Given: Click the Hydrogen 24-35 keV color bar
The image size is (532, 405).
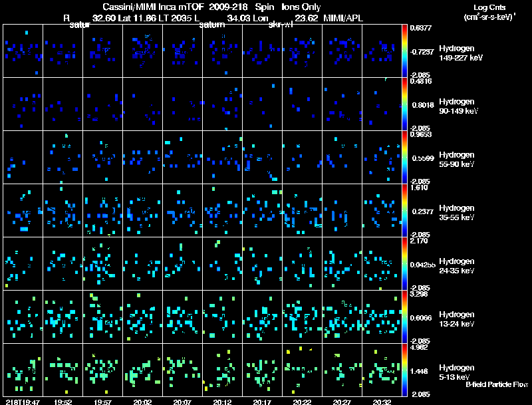Looking at the screenshot, I should click(x=404, y=263).
